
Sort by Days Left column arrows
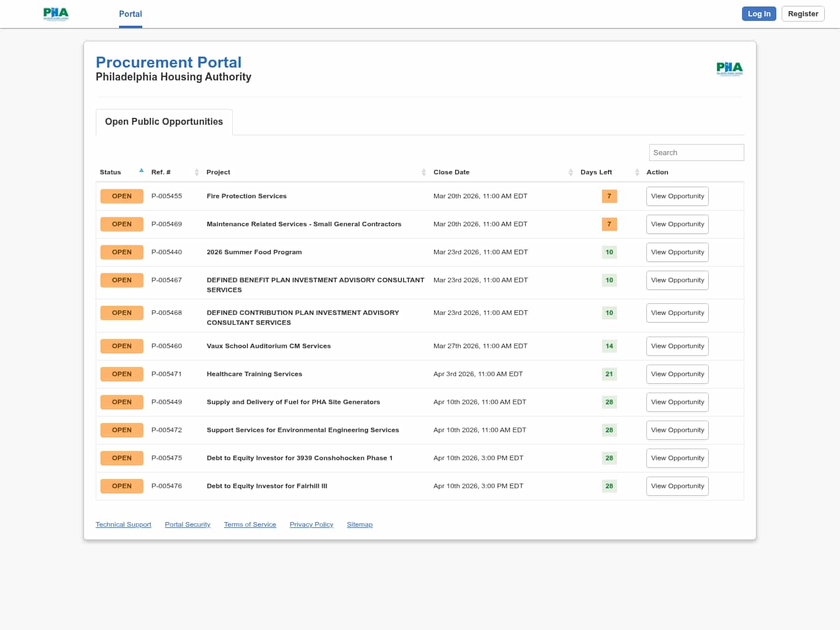(637, 172)
